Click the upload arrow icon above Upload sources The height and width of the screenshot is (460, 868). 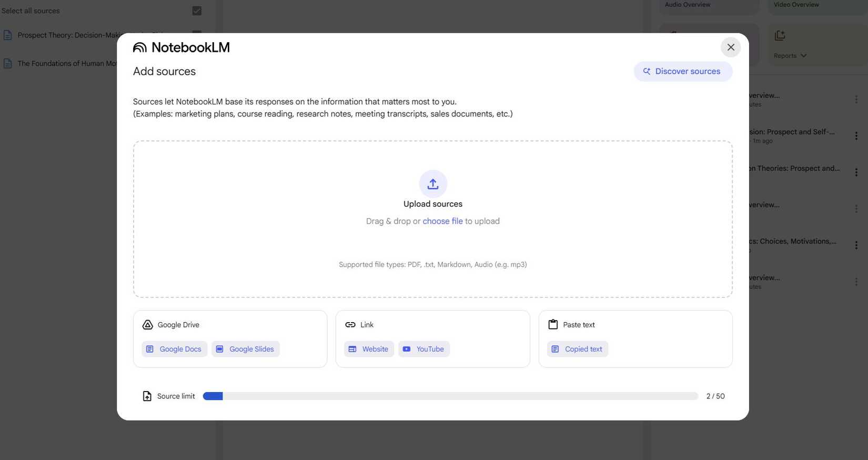coord(432,184)
